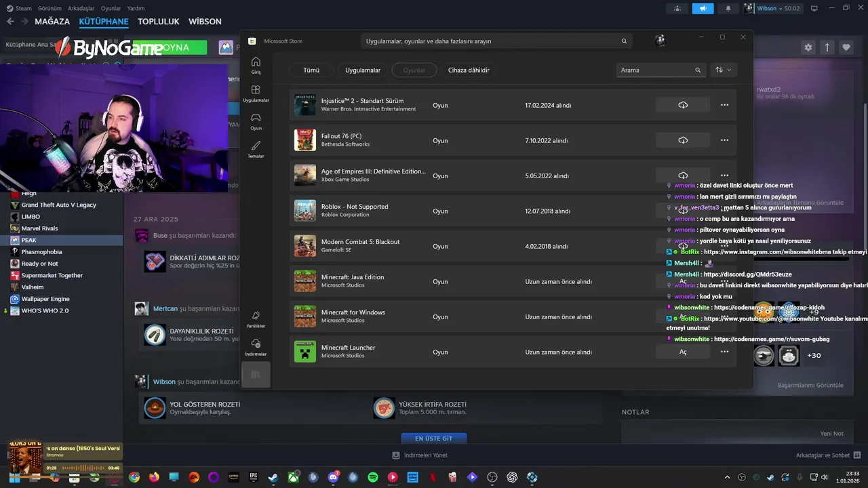Switch to MAĞAZA tab in Steam
868x488 pixels.
click(52, 22)
